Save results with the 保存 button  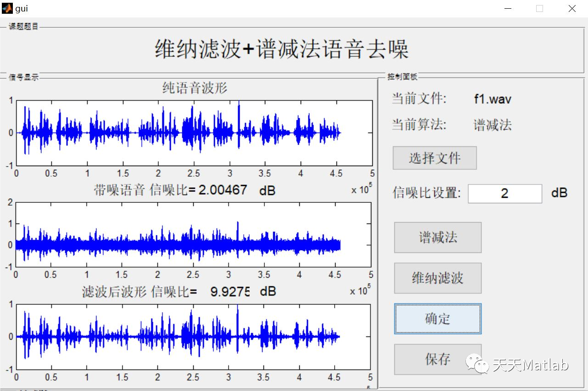pos(437,359)
